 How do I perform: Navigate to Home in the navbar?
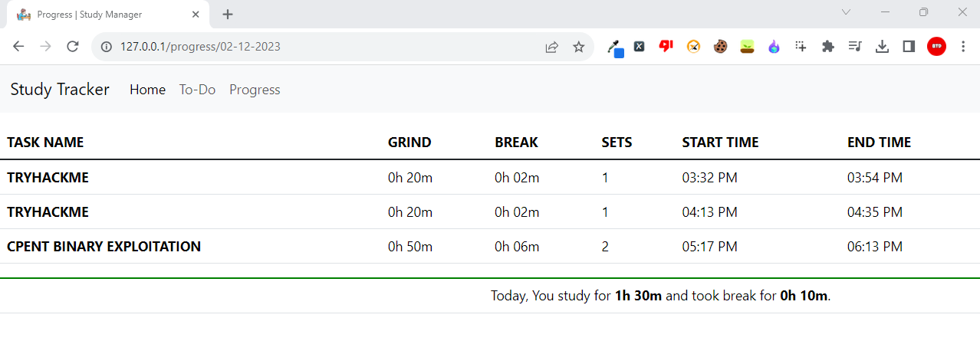click(x=147, y=90)
